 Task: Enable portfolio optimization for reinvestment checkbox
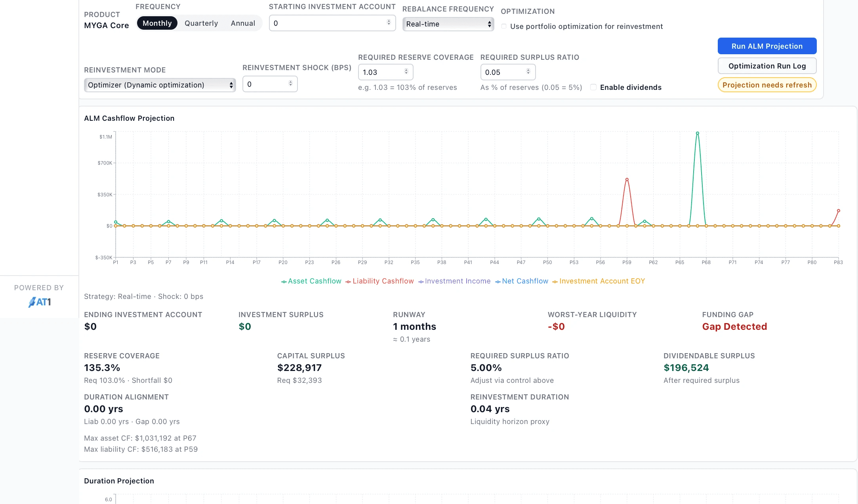click(x=504, y=27)
